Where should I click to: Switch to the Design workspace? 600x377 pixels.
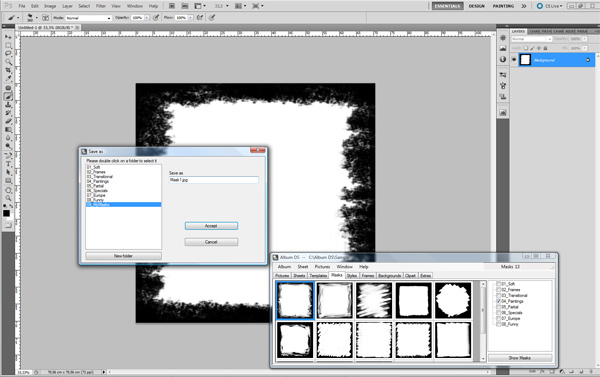(476, 6)
